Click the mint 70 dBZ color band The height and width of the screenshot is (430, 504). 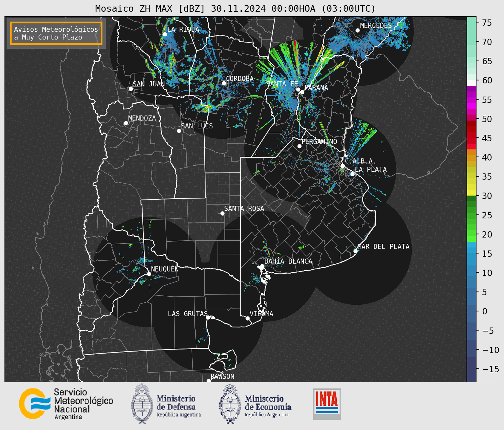point(471,42)
